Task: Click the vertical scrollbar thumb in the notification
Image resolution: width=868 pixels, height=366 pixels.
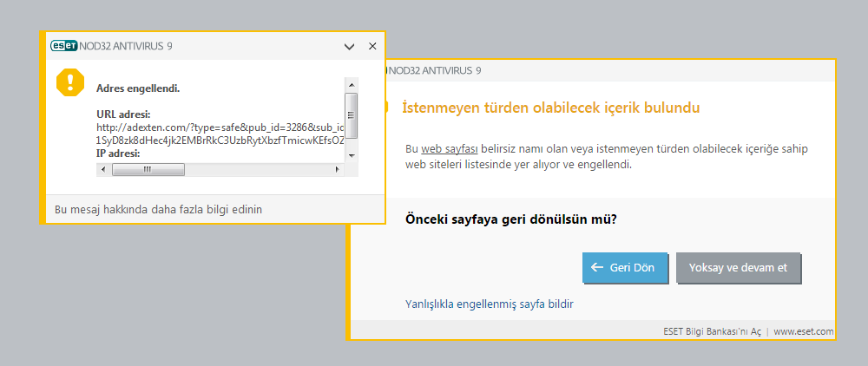Action: (x=351, y=115)
